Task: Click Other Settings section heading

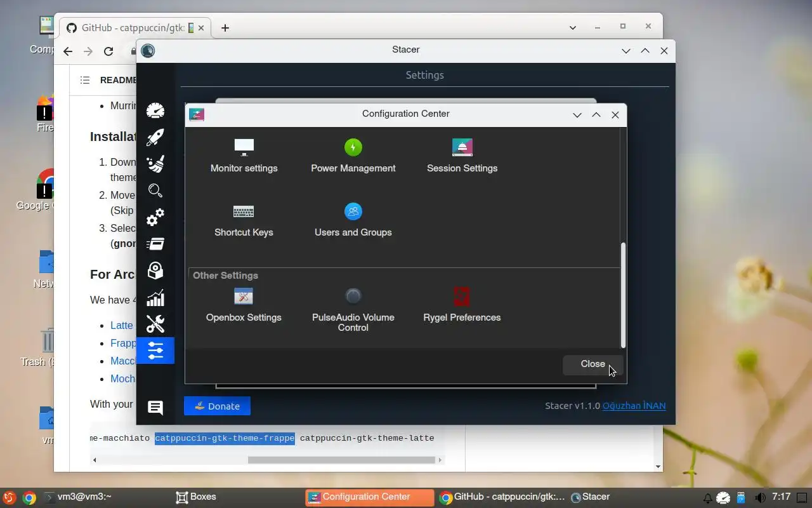Action: (225, 276)
